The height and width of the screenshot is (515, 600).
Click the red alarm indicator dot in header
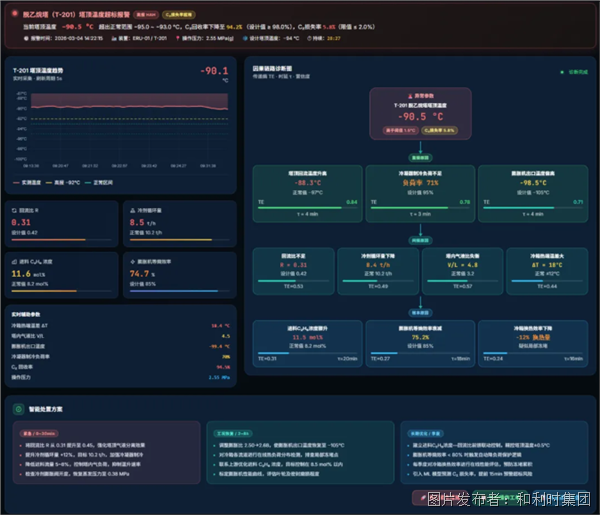(x=15, y=14)
